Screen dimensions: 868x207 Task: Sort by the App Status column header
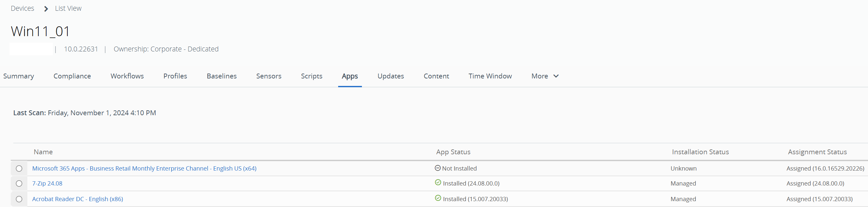(x=453, y=152)
